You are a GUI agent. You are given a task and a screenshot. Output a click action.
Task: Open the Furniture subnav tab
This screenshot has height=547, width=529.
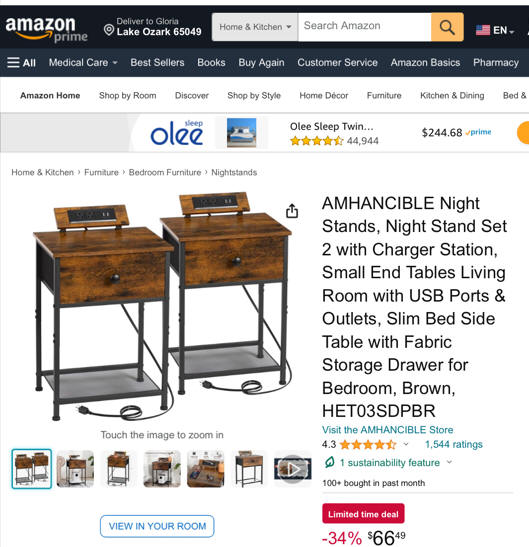[384, 95]
